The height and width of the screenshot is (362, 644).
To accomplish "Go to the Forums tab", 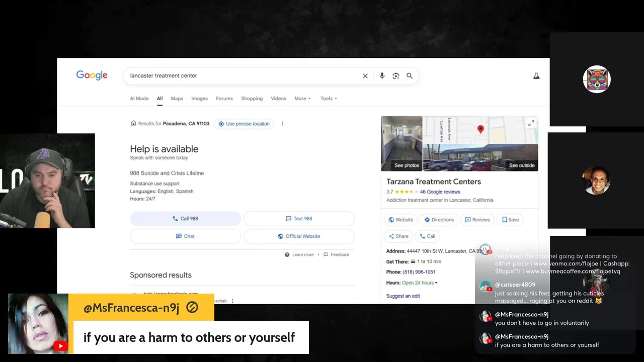I will point(224,99).
